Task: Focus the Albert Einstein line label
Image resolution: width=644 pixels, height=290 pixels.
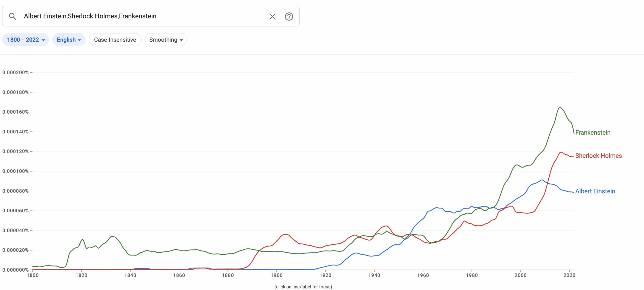Action: (595, 191)
